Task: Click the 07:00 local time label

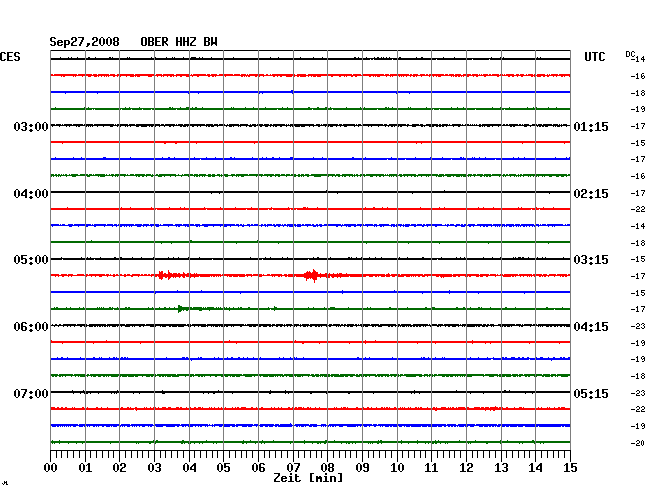Action: 31,393
